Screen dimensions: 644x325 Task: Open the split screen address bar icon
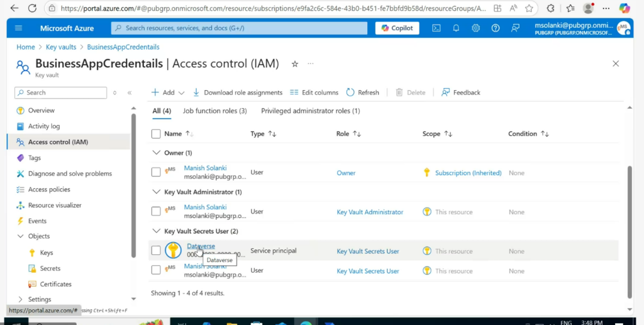(x=497, y=8)
